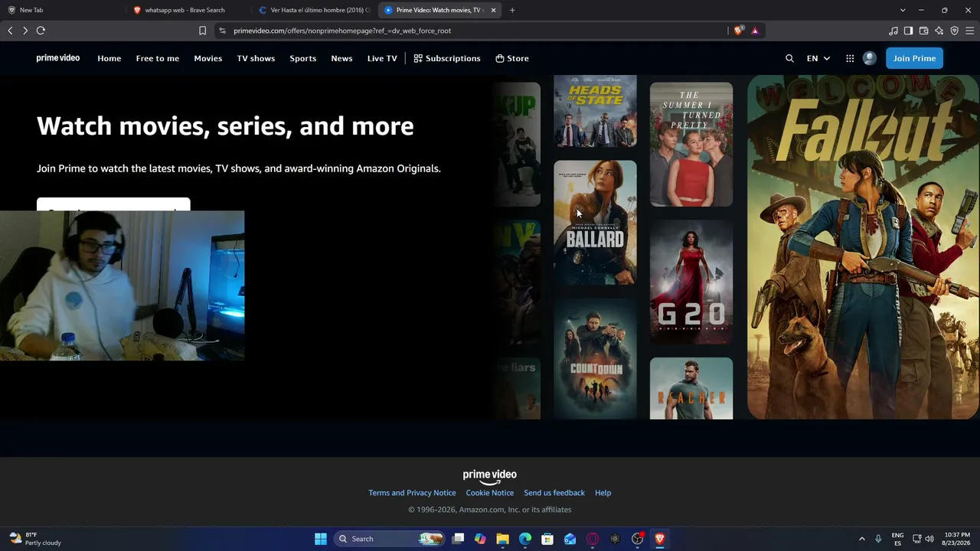Image resolution: width=980 pixels, height=551 pixels.
Task: Open the News section
Action: tap(341, 58)
